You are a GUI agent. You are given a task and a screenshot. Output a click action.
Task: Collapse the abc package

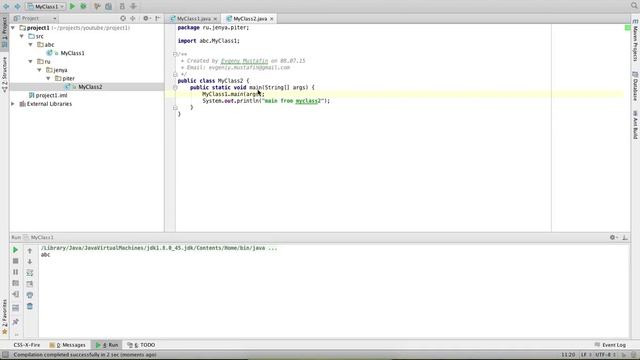[x=31, y=44]
